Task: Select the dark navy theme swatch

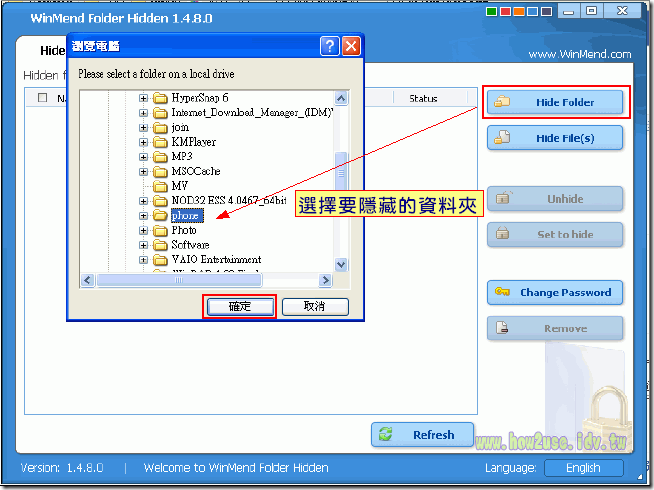Action: pos(546,11)
